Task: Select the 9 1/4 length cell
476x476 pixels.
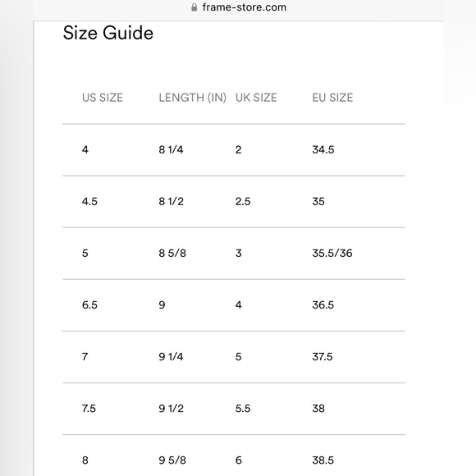Action: coord(171,357)
